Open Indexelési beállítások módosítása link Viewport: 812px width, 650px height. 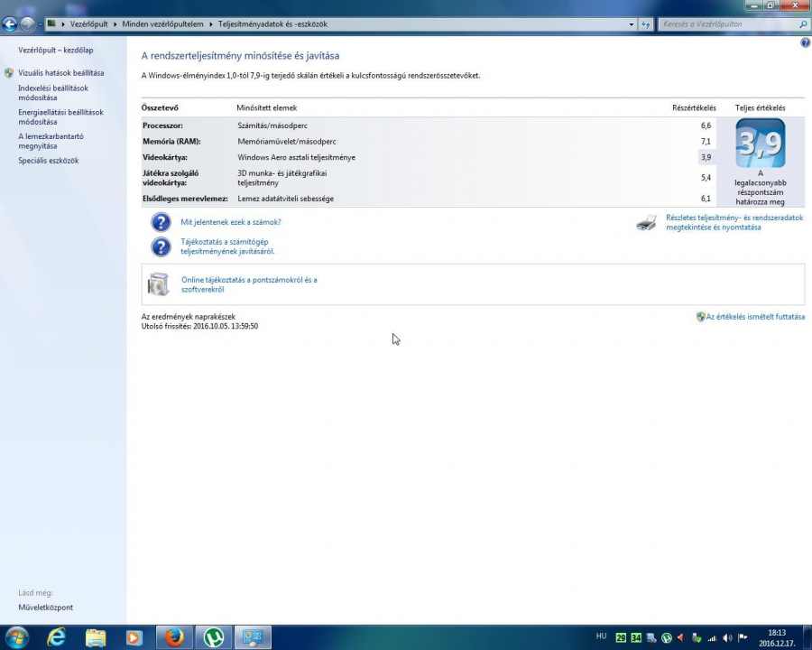click(53, 93)
